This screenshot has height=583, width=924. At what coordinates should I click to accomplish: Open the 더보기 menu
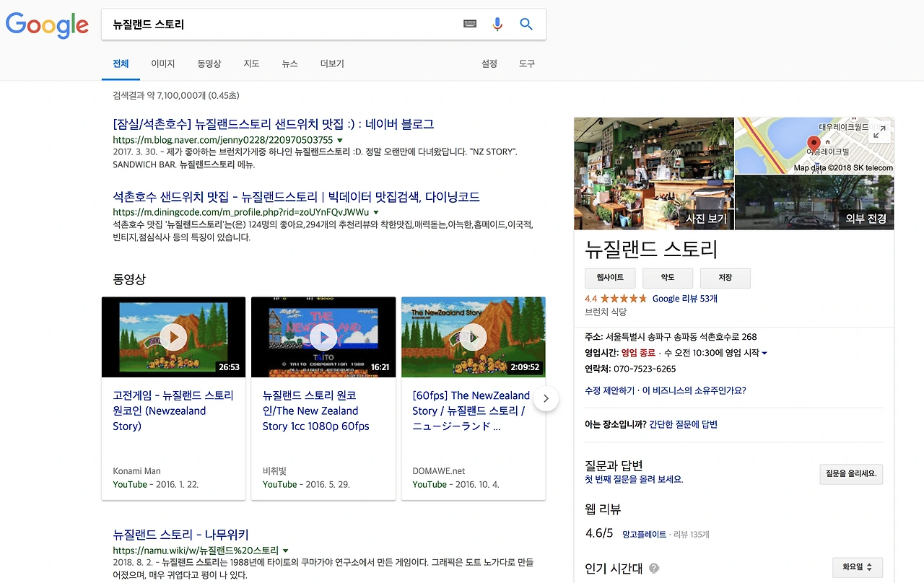tap(332, 63)
